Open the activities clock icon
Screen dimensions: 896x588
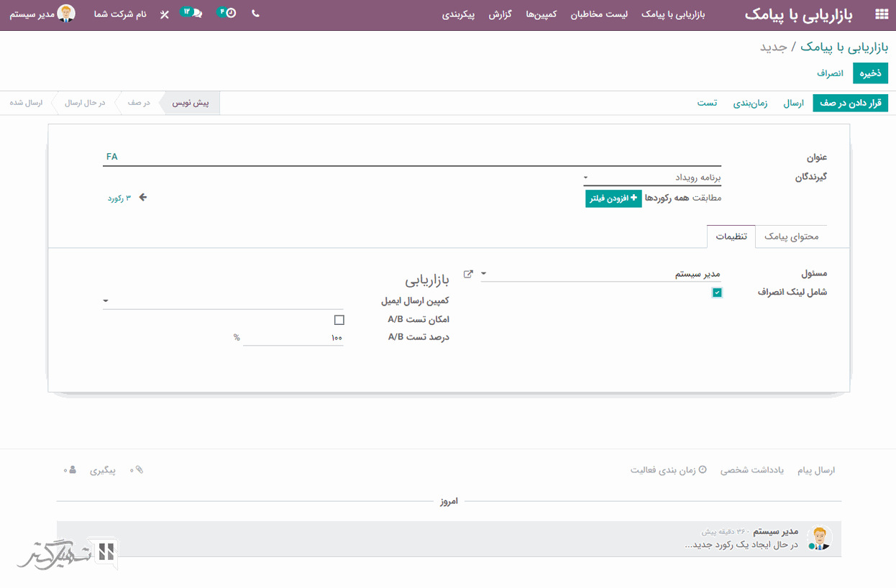click(229, 14)
